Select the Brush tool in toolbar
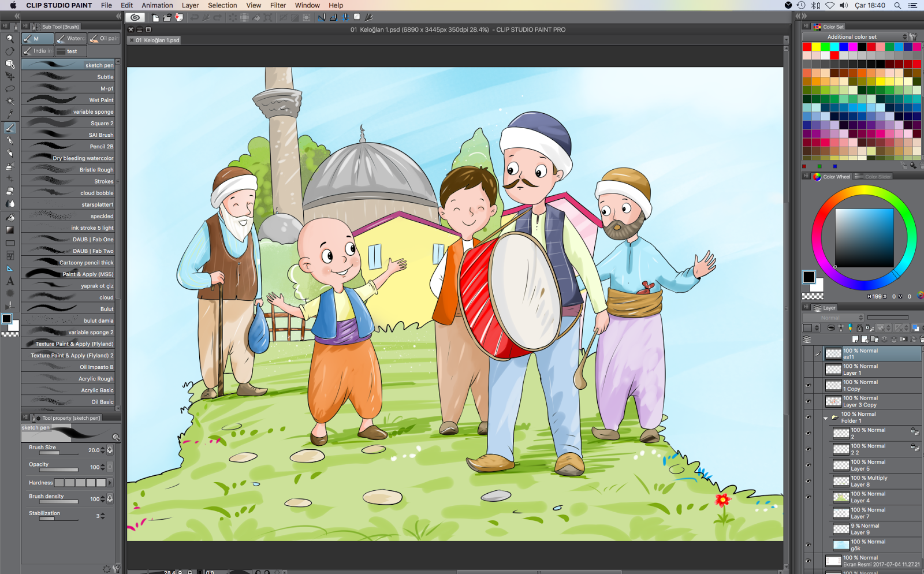This screenshot has width=924, height=574. coord(10,128)
